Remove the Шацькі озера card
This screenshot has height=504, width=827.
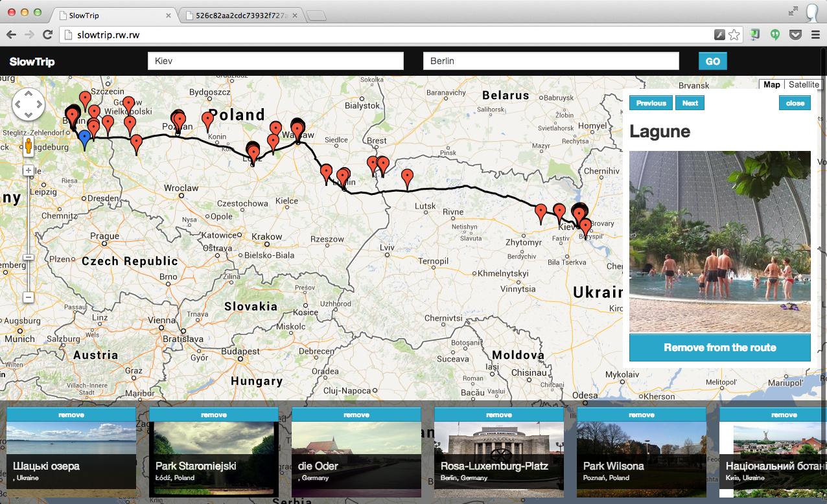coord(71,415)
